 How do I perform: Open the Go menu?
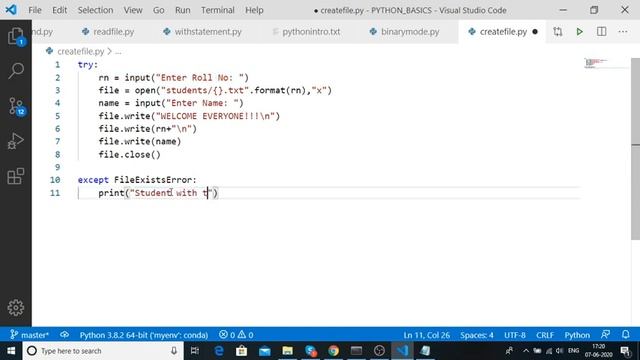click(x=158, y=10)
